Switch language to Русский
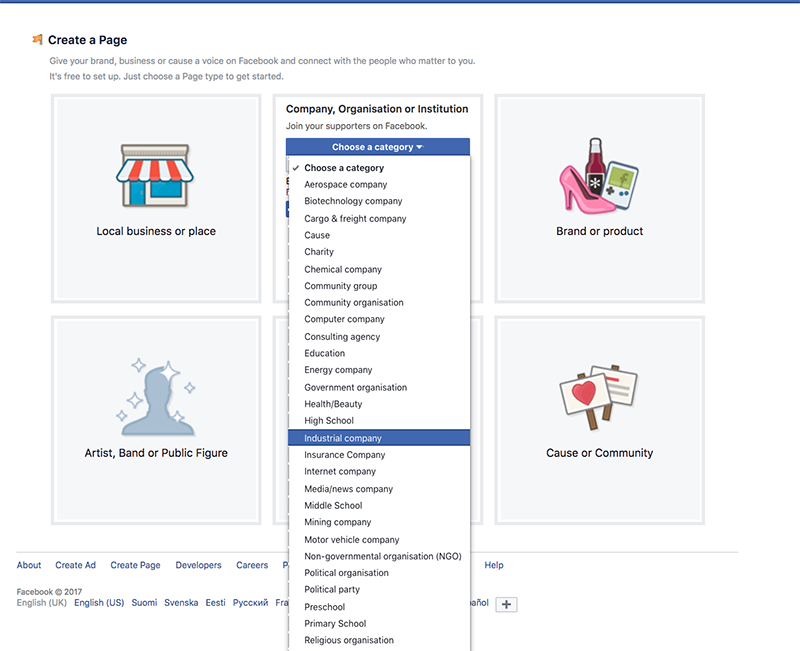Screen dimensions: 800x651 coord(251,603)
